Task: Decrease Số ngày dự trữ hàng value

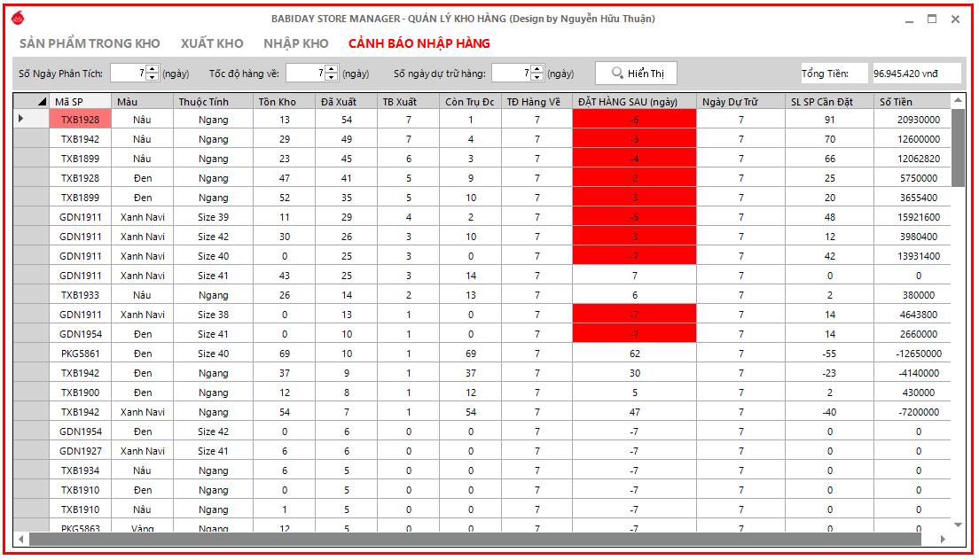Action: (x=537, y=77)
